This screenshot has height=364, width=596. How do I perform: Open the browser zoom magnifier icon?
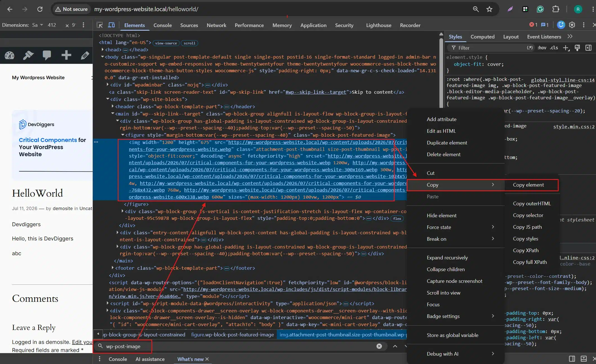point(476,9)
